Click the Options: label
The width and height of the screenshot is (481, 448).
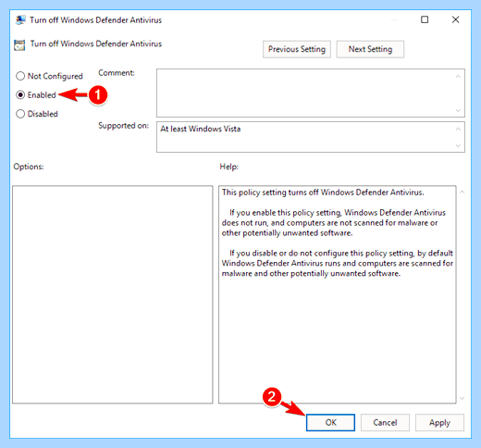pos(29,167)
